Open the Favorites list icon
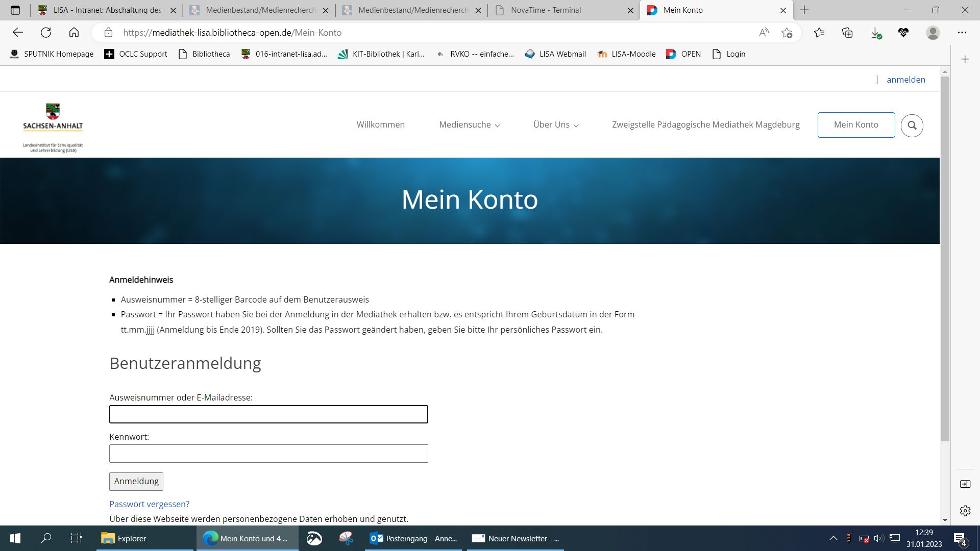This screenshot has height=551, width=980. pos(819,33)
